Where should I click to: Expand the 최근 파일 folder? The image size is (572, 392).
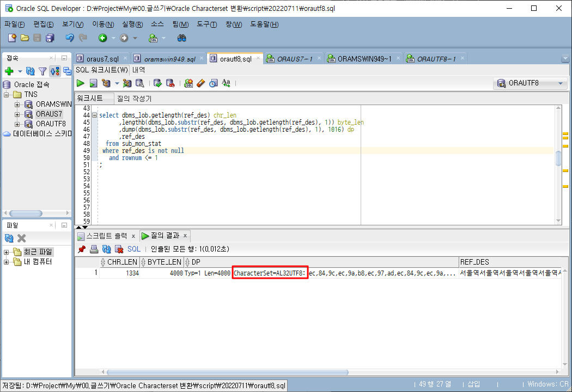click(x=6, y=252)
